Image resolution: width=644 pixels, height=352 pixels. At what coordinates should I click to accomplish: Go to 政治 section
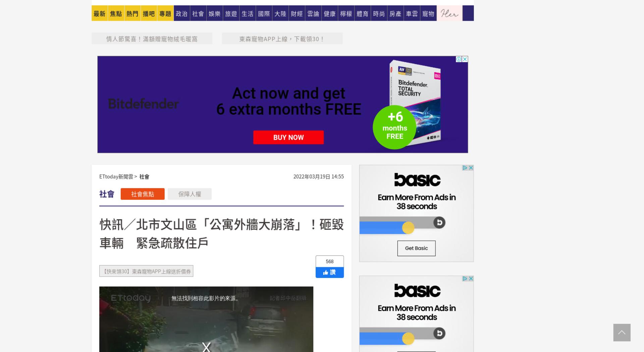[x=182, y=13]
